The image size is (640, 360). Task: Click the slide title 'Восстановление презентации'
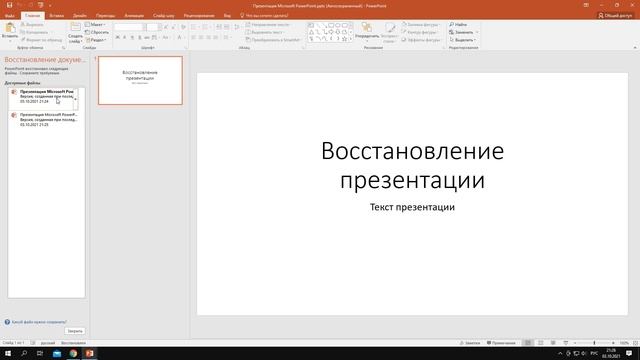(412, 165)
